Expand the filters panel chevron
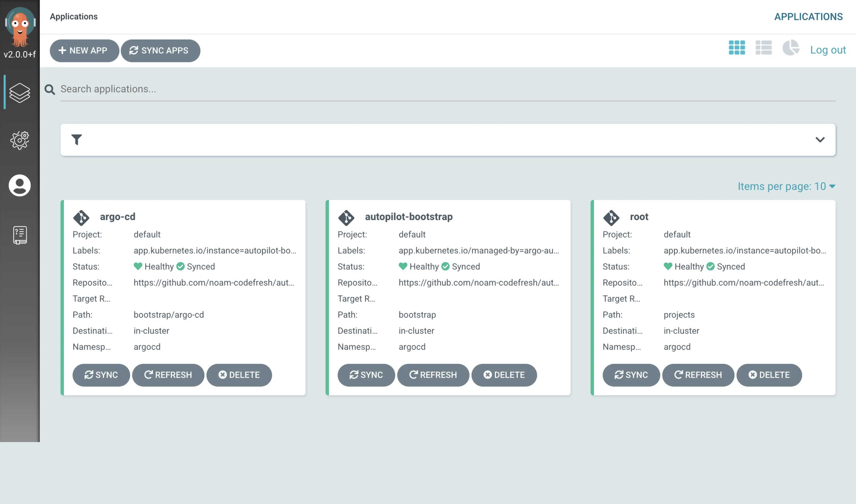The image size is (856, 504). click(x=820, y=140)
